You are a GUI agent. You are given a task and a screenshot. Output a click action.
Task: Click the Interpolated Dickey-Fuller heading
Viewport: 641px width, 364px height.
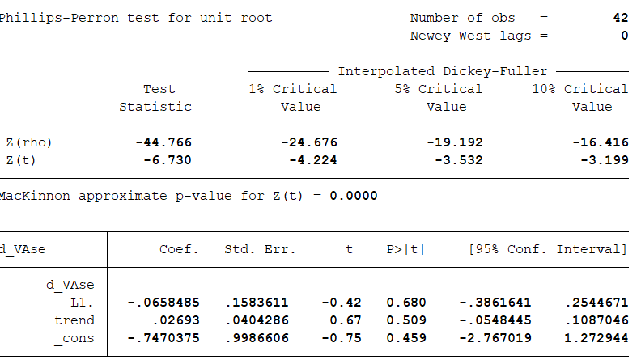[x=442, y=71]
